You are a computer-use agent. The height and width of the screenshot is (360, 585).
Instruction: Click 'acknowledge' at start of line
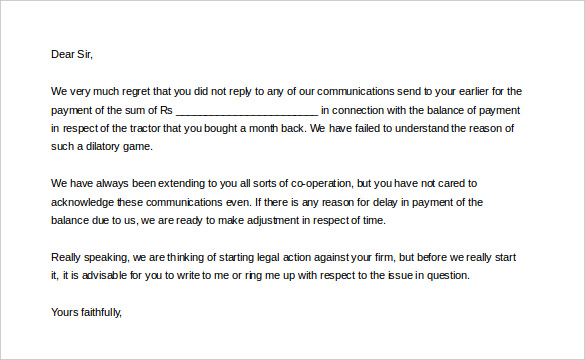click(82, 202)
